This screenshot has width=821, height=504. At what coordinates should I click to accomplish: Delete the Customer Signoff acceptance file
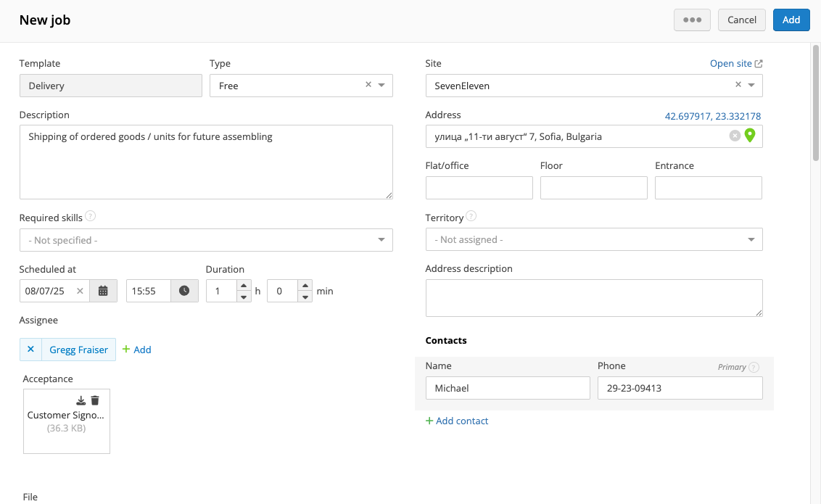(95, 400)
